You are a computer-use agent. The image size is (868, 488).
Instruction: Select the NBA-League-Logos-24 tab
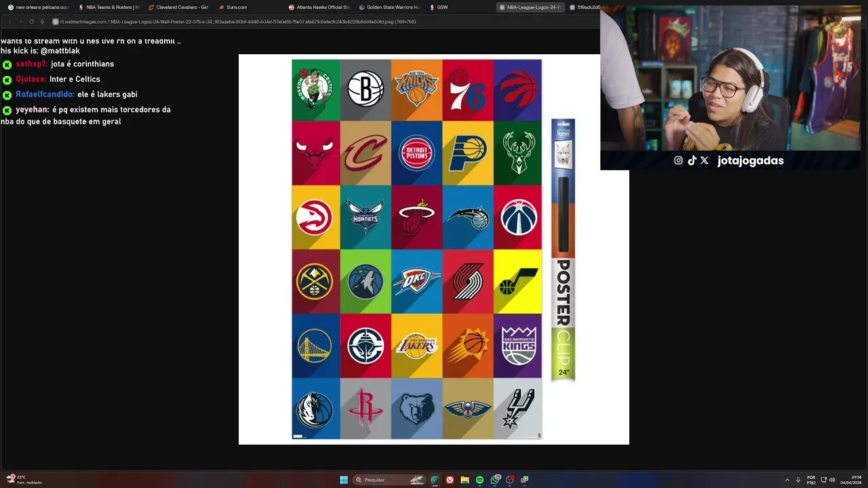(530, 7)
